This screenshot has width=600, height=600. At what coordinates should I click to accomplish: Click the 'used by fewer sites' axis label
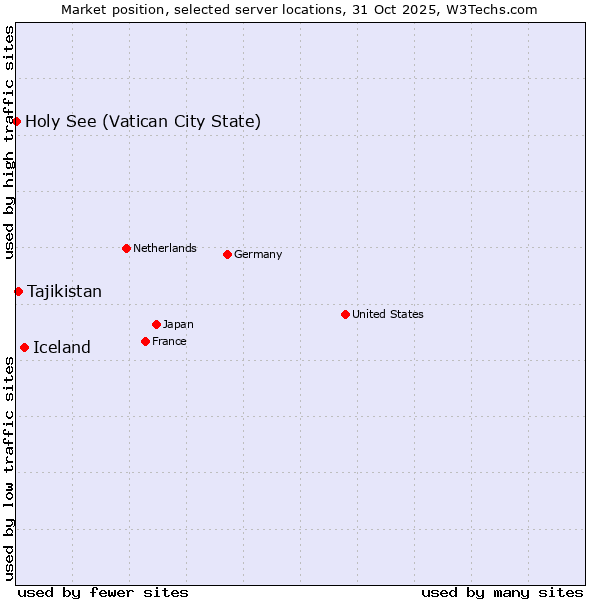pyautogui.click(x=103, y=592)
